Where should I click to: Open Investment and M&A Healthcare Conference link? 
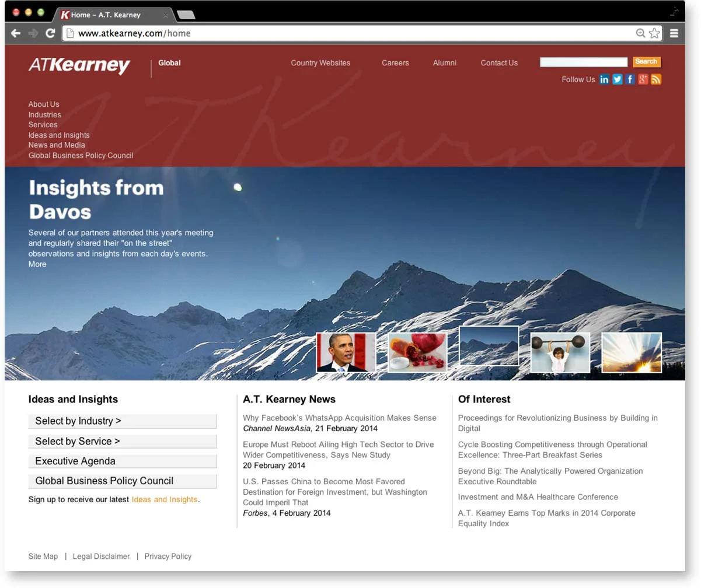click(538, 497)
